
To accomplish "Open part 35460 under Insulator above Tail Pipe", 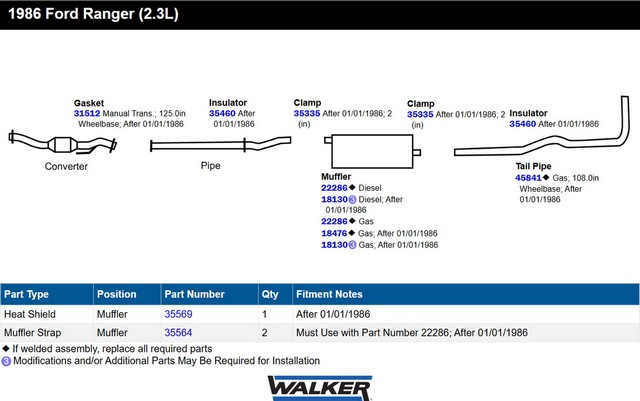I will [x=523, y=124].
